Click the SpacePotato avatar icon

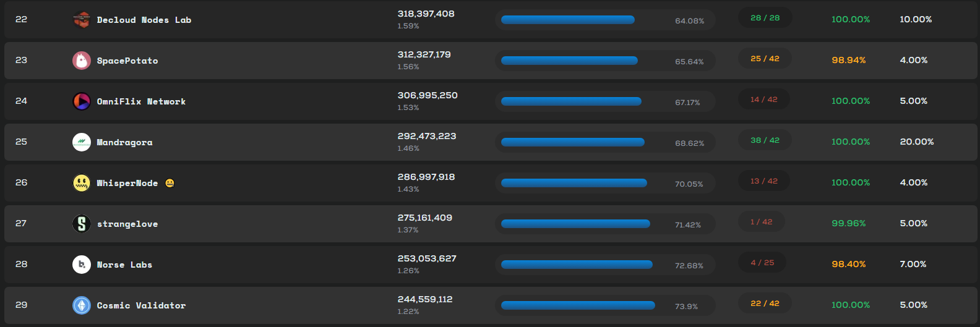click(x=82, y=61)
